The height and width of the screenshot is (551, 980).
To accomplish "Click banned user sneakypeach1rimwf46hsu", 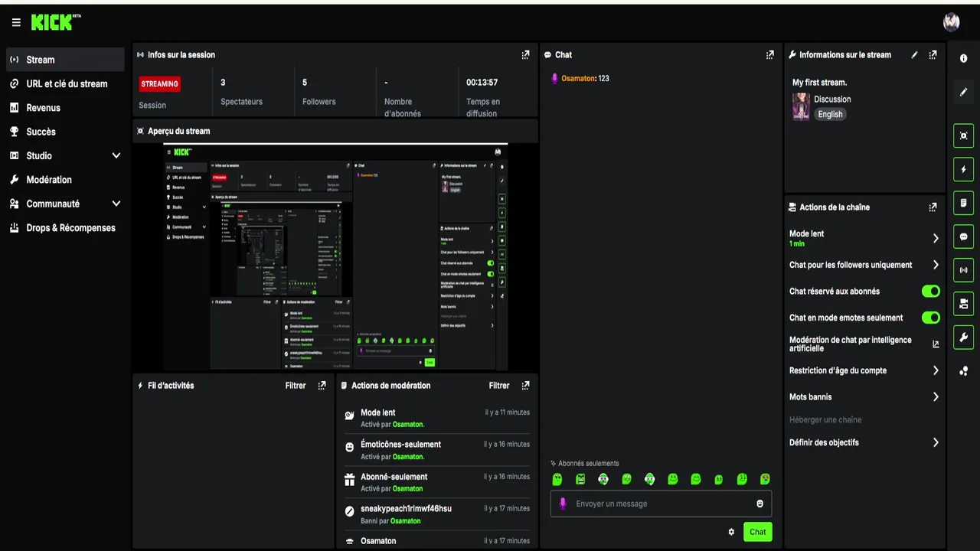I will pyautogui.click(x=406, y=509).
